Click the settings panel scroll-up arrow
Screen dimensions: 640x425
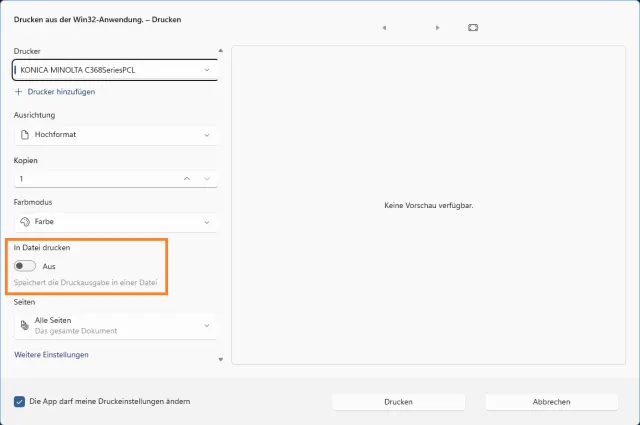coord(220,51)
